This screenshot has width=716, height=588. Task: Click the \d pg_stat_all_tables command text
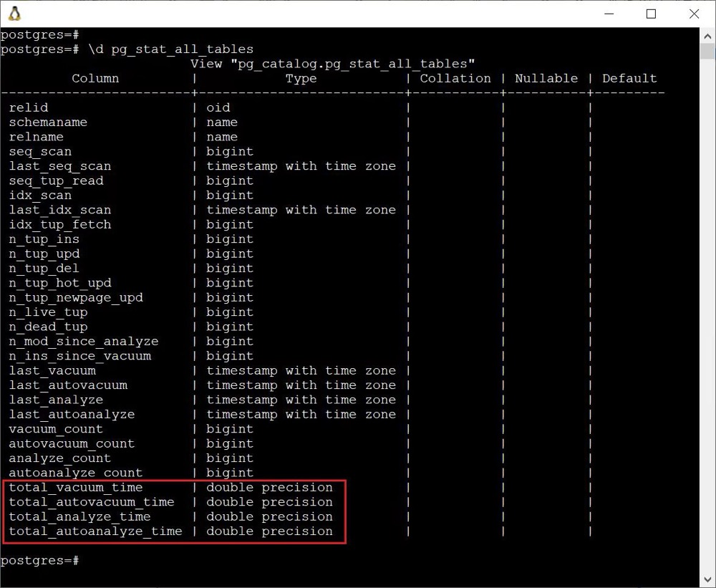[170, 49]
